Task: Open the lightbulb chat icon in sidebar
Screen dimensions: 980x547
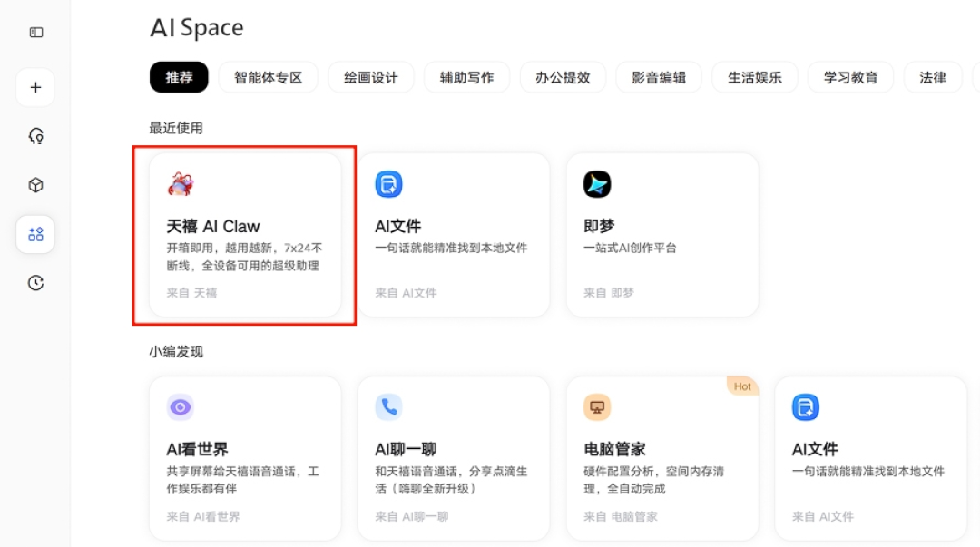Action: [x=35, y=136]
